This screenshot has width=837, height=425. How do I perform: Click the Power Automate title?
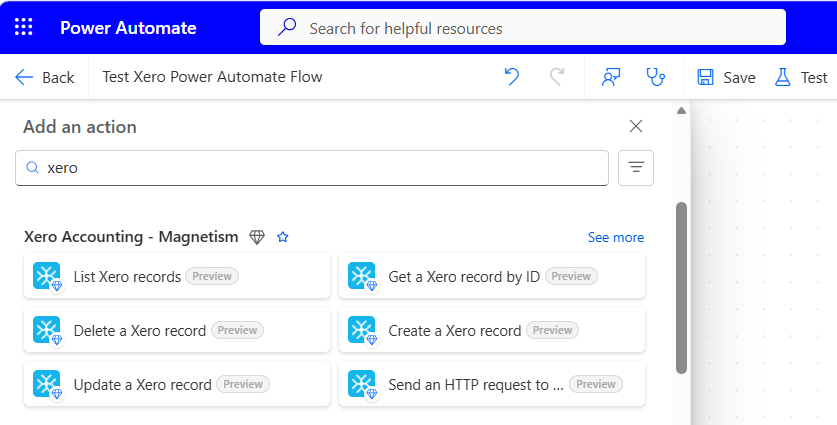point(128,28)
